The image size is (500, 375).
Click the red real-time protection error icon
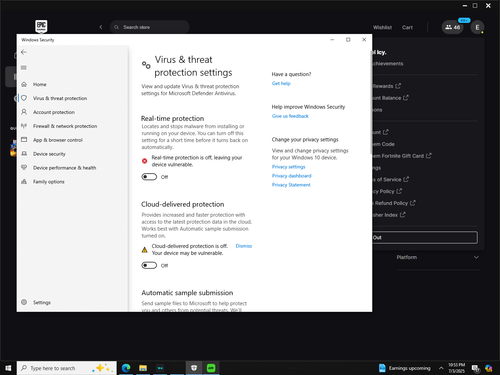[x=144, y=161]
